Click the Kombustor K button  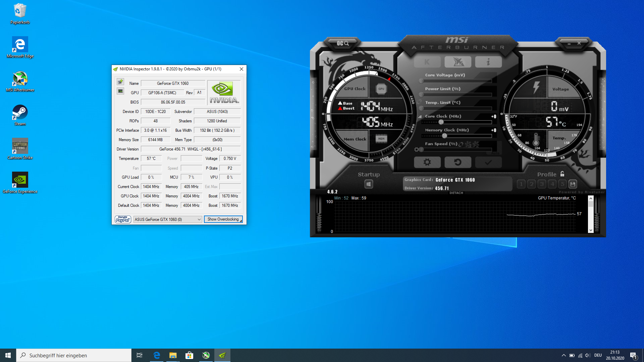click(427, 62)
